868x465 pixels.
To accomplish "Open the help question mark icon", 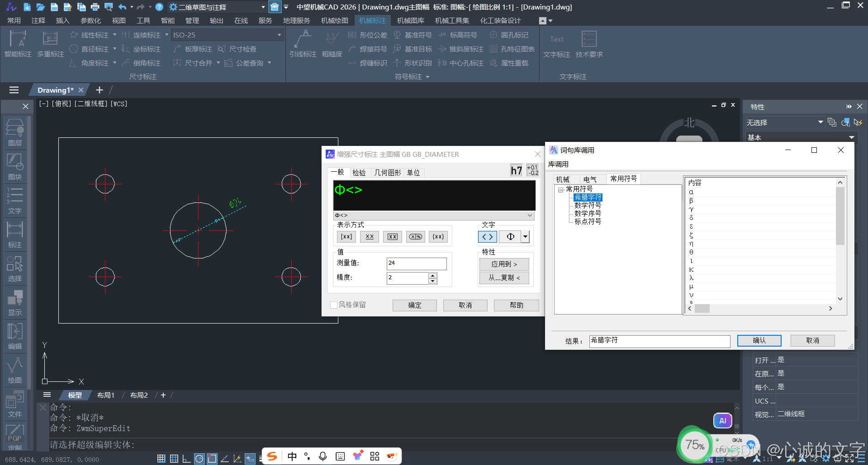I will [159, 7].
